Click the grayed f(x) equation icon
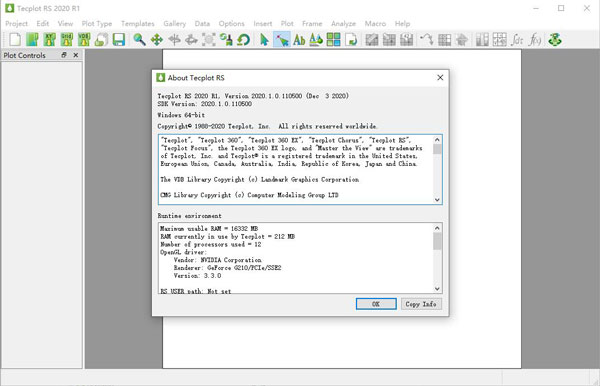The width and height of the screenshot is (600, 386). pos(535,39)
